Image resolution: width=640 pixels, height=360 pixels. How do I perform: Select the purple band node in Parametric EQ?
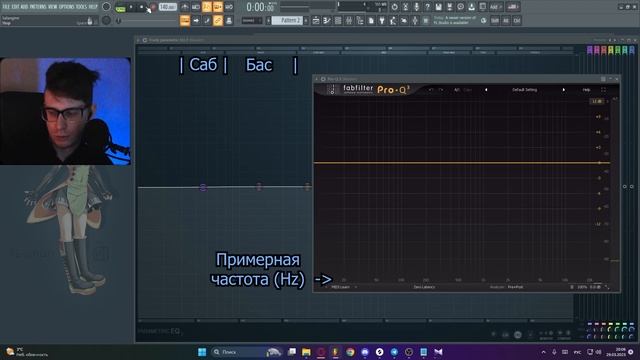coord(203,187)
